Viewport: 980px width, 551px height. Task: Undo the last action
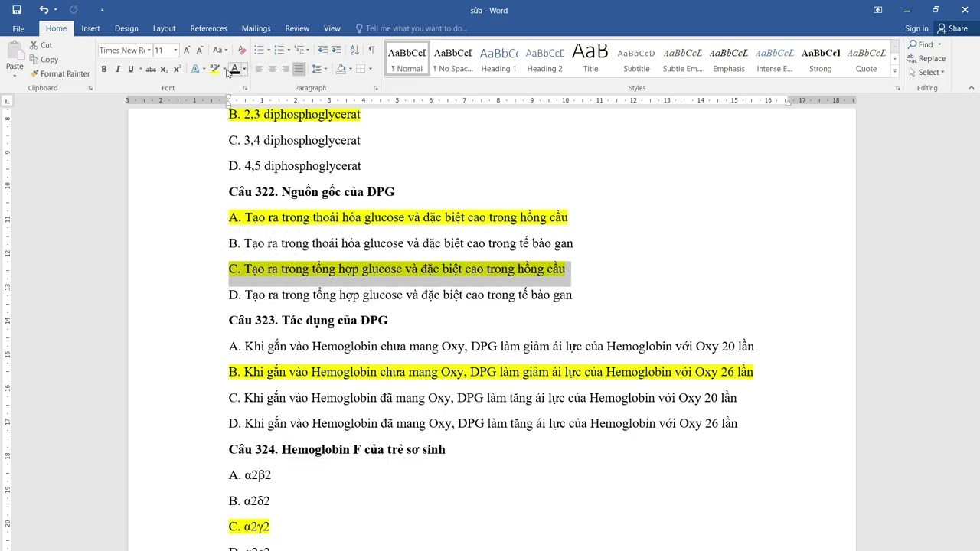tap(44, 10)
